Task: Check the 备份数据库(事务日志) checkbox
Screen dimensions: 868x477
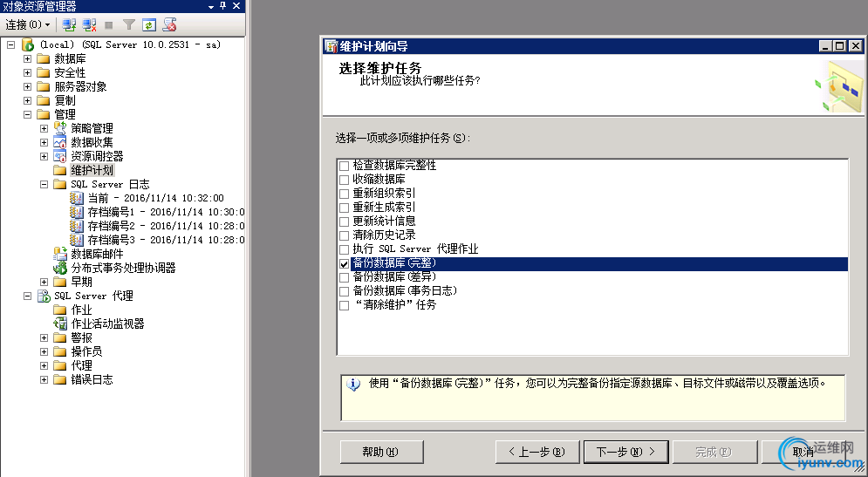Action: pos(345,291)
